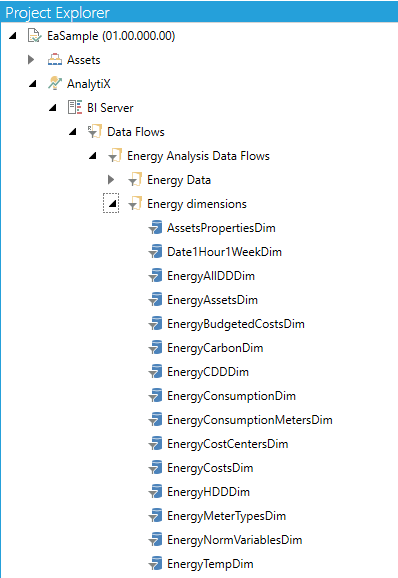
Task: Collapse the BI Server node
Action: pyautogui.click(x=53, y=108)
